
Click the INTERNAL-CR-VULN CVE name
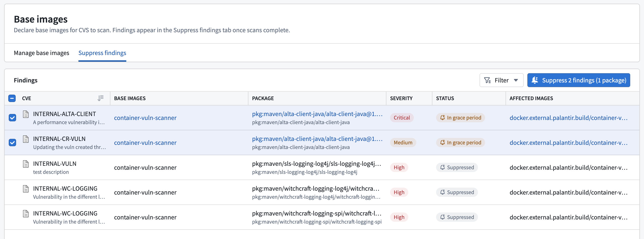tap(59, 139)
